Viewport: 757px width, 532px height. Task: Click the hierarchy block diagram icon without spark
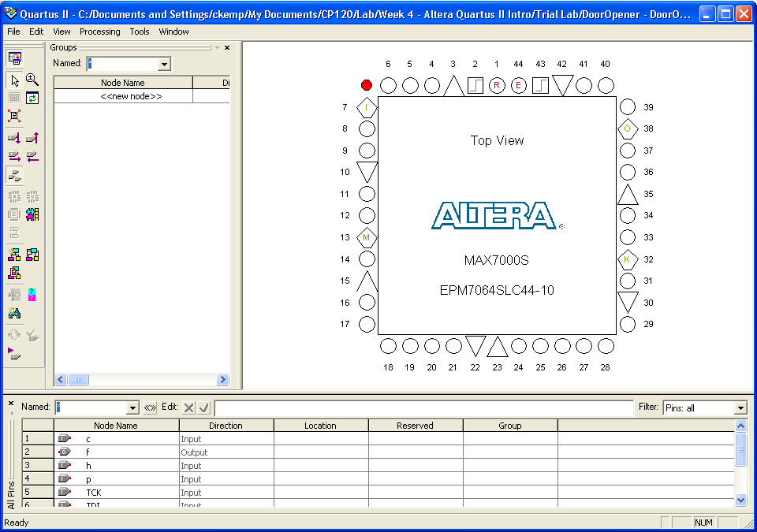coord(32,255)
